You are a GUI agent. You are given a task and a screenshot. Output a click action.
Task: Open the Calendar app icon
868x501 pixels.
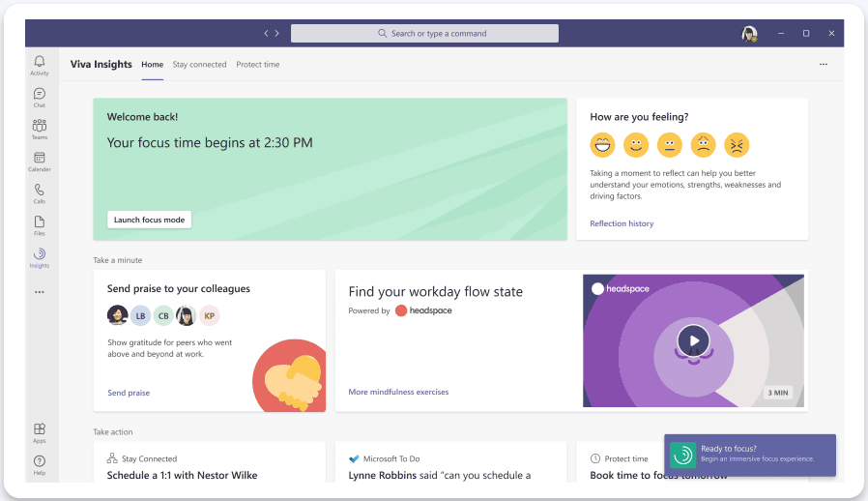(x=40, y=161)
